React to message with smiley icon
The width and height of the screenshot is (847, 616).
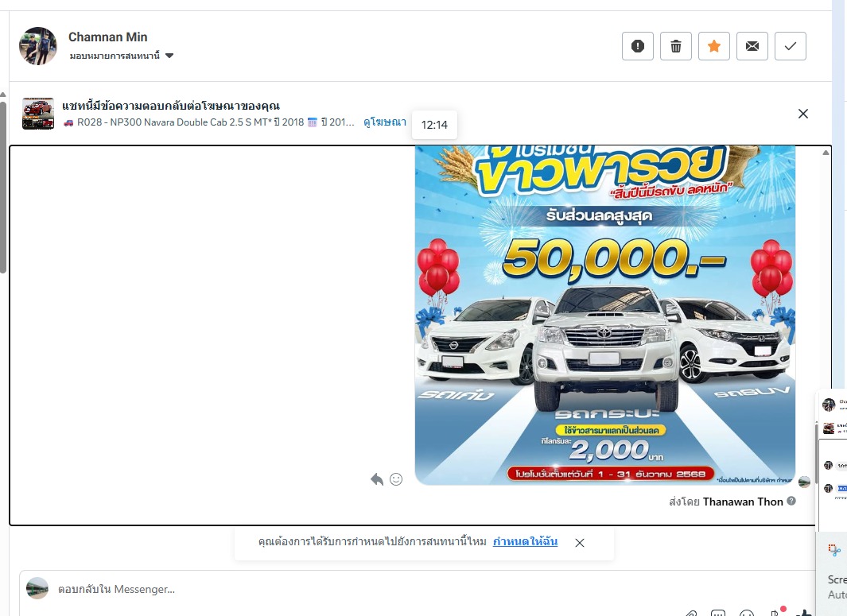[396, 478]
